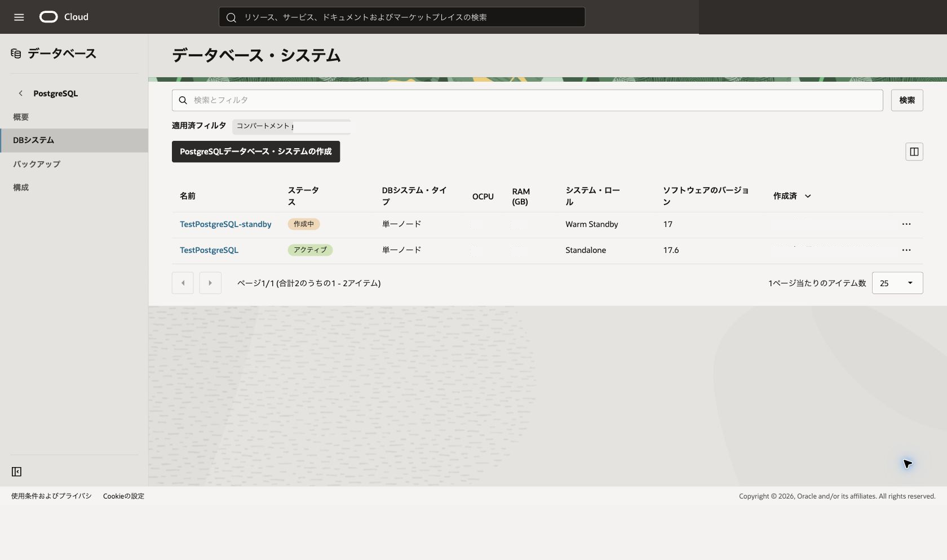Image resolution: width=947 pixels, height=560 pixels.
Task: Click the 検索とフィルタ input field
Action: coord(527,100)
